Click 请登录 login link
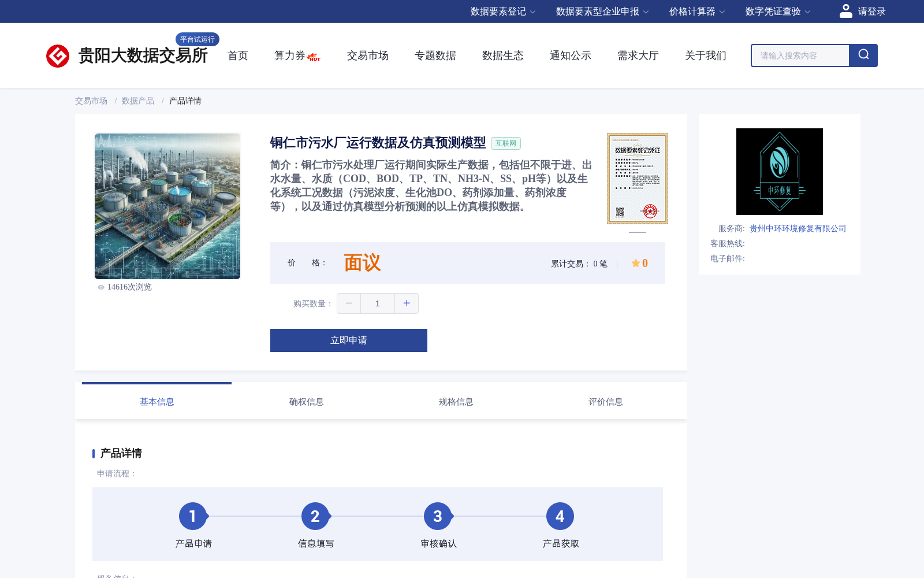This screenshot has height=578, width=924. 871,12
